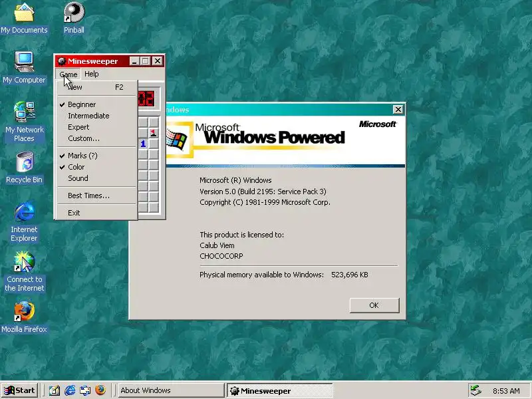Launch Firefox from quick launch bar
532x399 pixels.
100,390
